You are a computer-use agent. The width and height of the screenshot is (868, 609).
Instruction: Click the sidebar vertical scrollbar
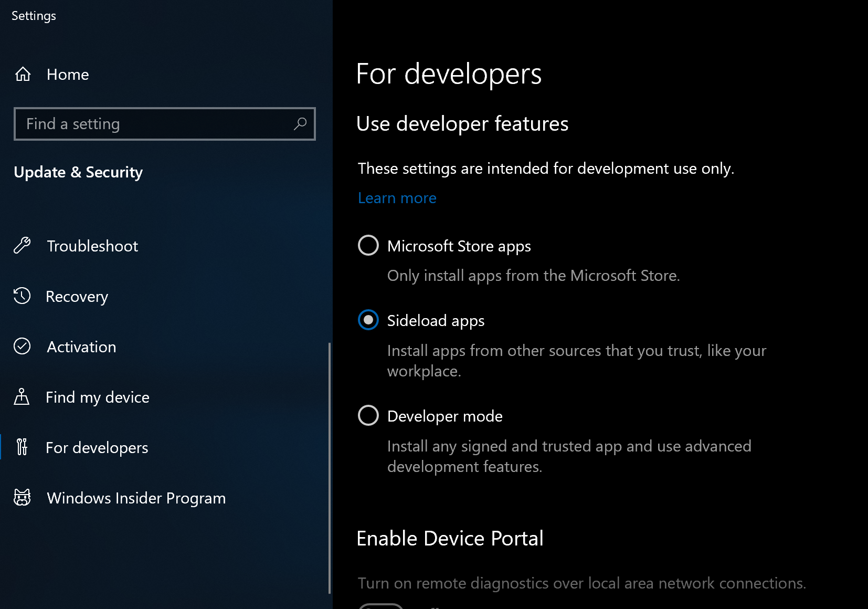[330, 467]
